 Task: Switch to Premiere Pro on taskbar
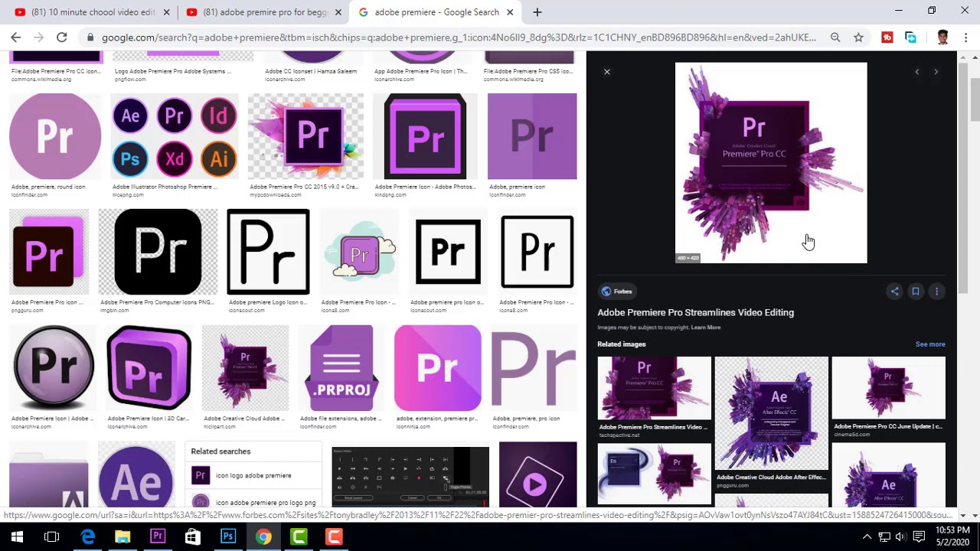158,536
